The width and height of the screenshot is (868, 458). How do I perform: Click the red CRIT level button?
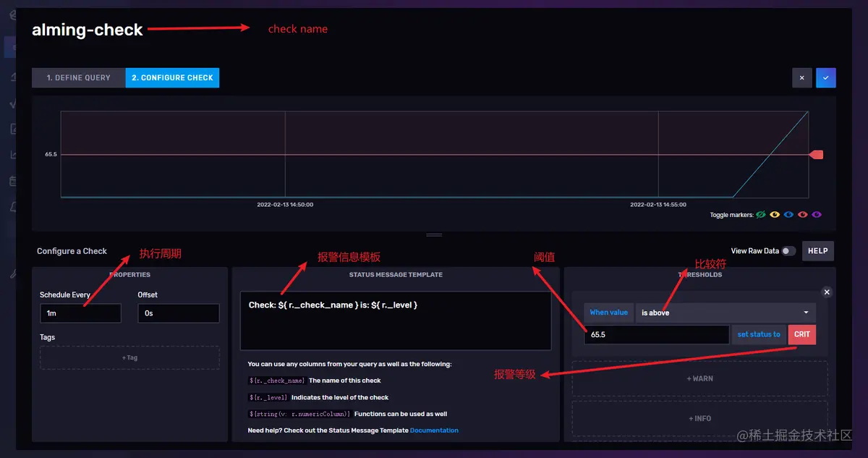pos(802,334)
